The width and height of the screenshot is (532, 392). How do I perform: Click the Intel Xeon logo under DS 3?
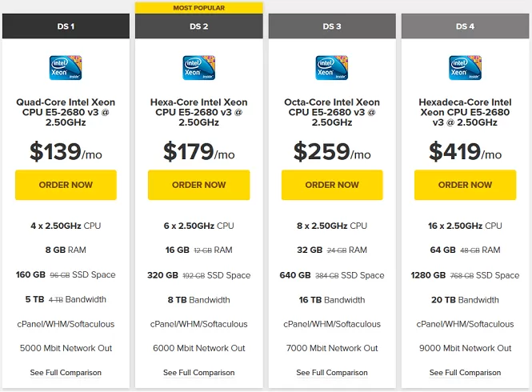click(x=332, y=68)
